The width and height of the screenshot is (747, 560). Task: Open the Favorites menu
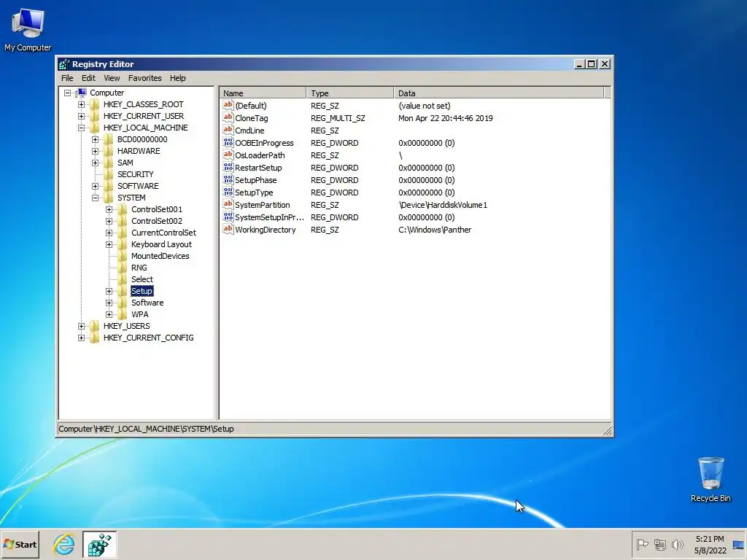[145, 78]
